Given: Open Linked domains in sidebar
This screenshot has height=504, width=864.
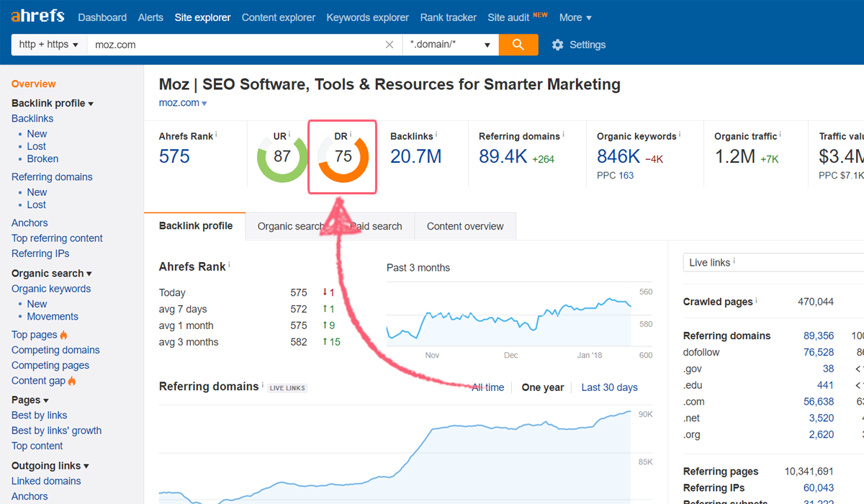Looking at the screenshot, I should (x=46, y=481).
